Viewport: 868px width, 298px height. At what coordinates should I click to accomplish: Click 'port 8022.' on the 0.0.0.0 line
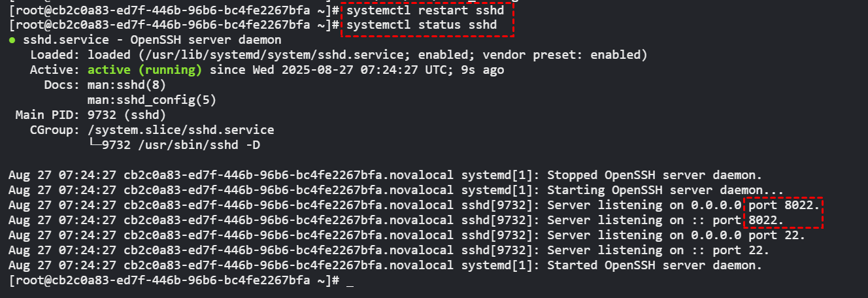[784, 205]
